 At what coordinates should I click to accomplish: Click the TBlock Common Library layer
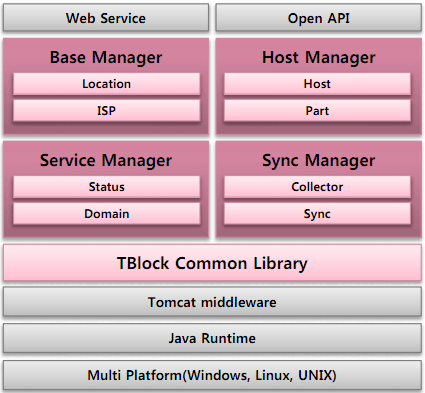click(212, 263)
